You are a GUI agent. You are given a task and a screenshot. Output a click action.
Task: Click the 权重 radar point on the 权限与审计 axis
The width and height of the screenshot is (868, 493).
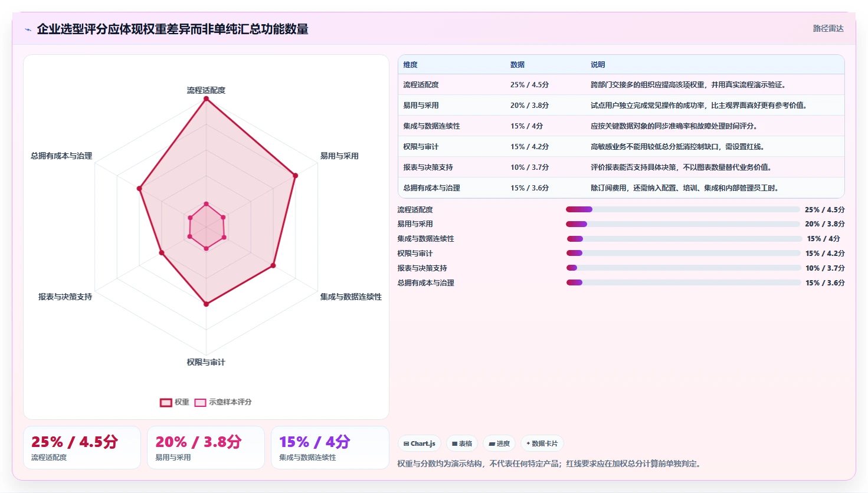click(206, 304)
